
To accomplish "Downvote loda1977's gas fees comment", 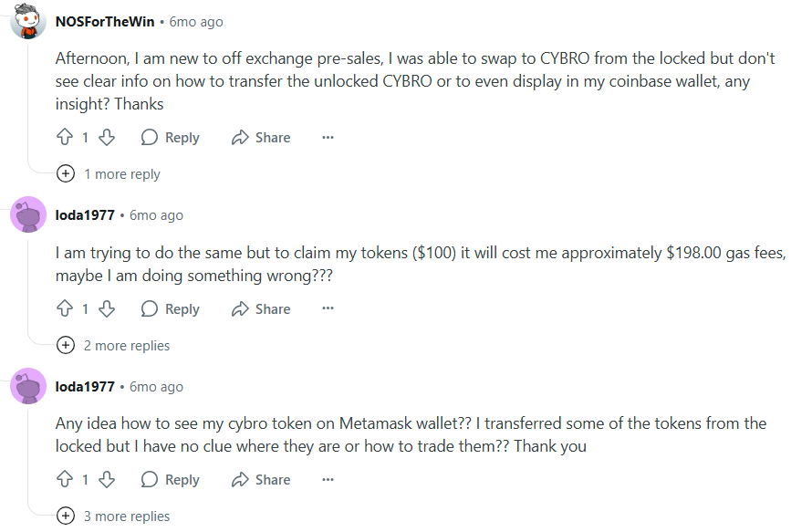I will 106,309.
